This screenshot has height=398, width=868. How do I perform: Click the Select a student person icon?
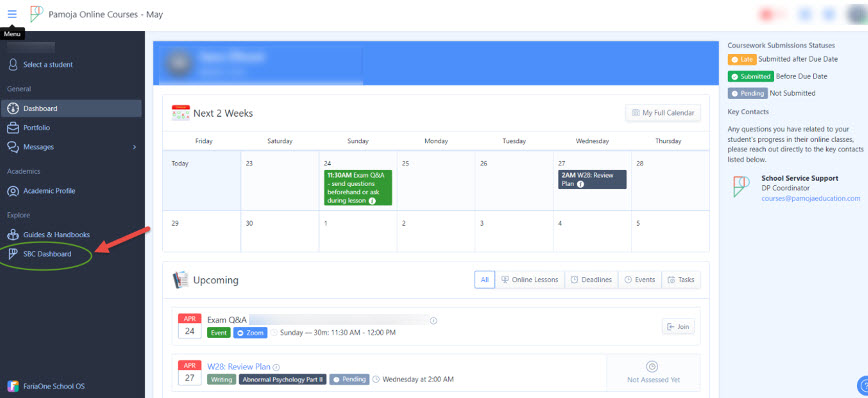tap(13, 65)
